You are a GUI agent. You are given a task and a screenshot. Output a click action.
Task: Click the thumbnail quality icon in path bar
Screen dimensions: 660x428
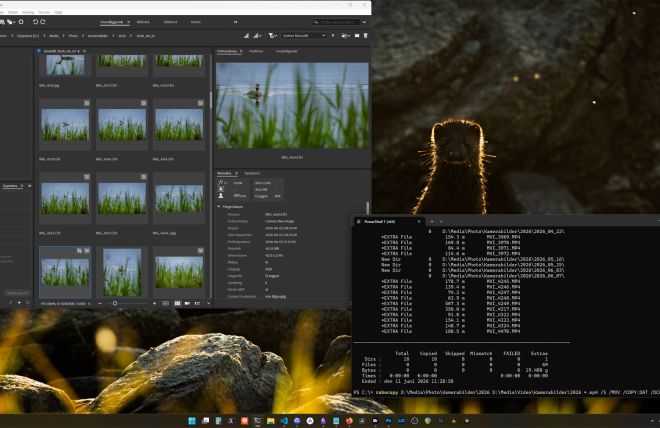(246, 36)
